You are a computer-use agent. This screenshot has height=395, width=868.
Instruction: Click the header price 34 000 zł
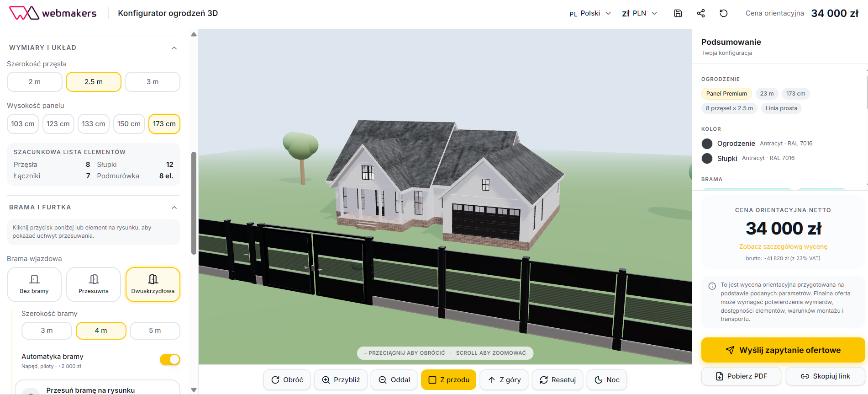point(835,13)
